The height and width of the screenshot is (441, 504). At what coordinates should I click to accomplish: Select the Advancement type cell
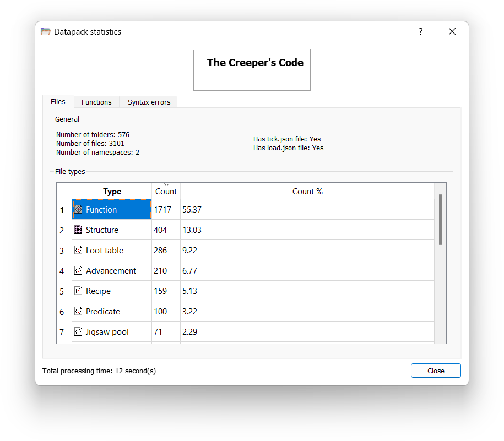112,270
